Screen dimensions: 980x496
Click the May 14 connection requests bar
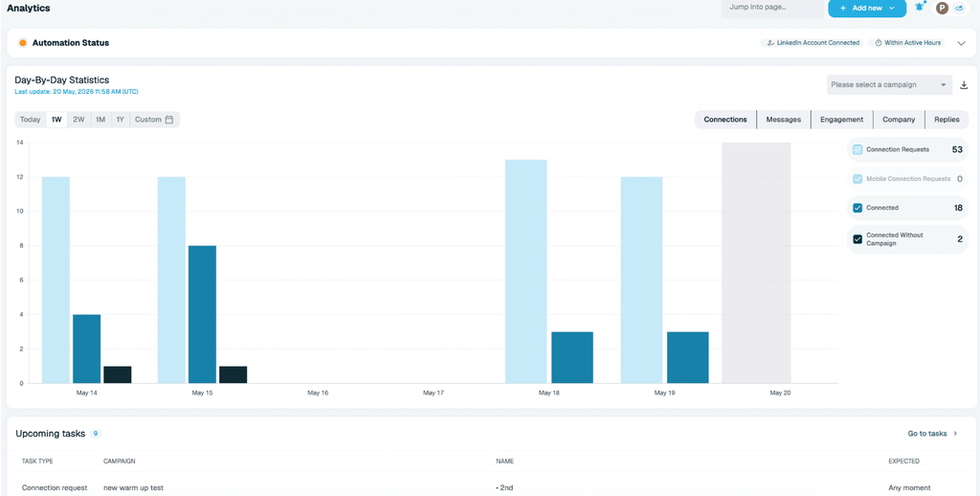[56, 280]
